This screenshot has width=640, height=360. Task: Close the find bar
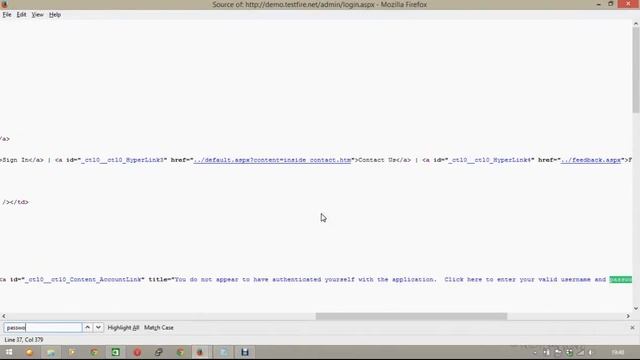coord(632,327)
